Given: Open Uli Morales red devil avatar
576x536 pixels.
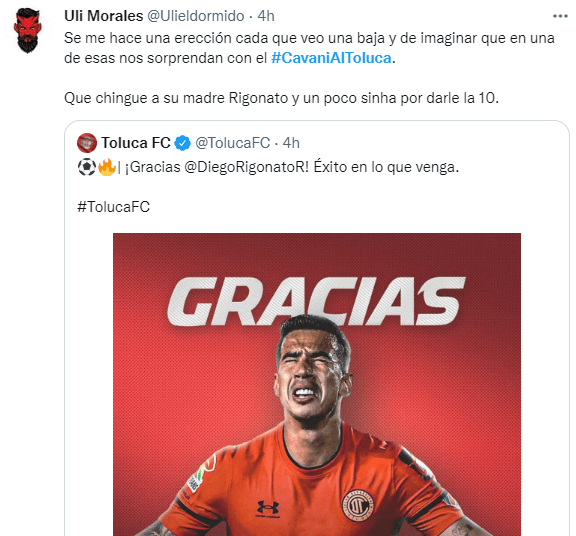Looking at the screenshot, I should pyautogui.click(x=28, y=30).
